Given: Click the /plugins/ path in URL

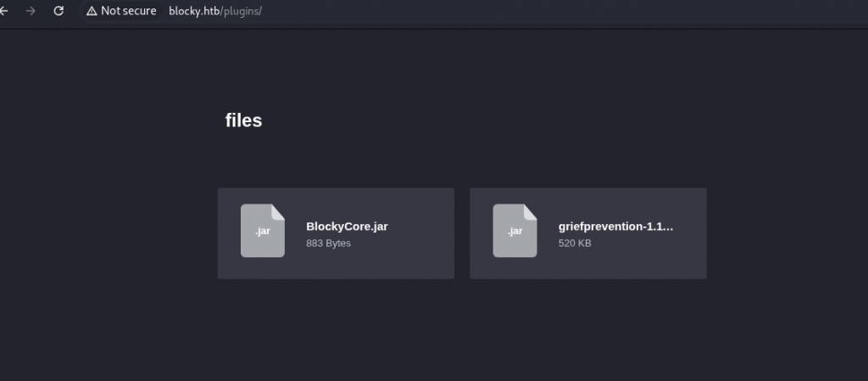Looking at the screenshot, I should pos(241,11).
